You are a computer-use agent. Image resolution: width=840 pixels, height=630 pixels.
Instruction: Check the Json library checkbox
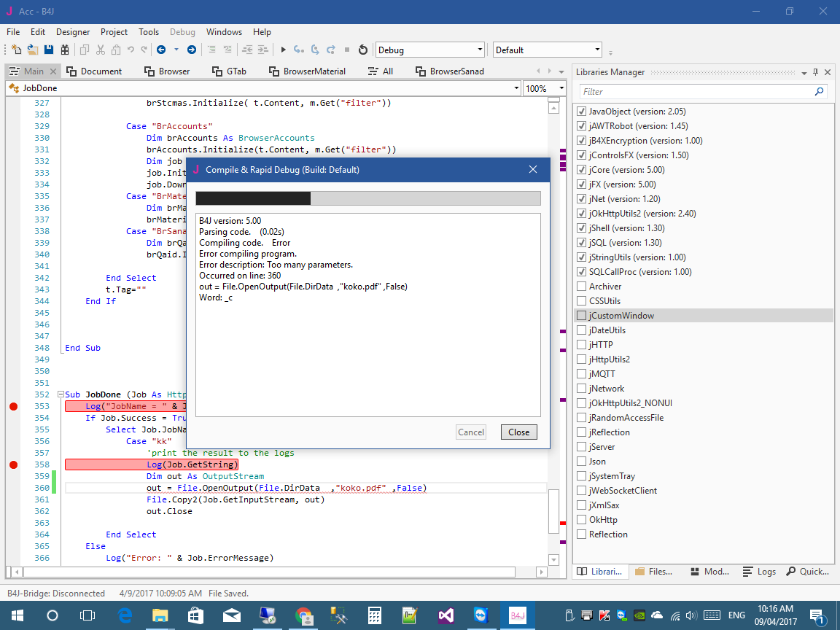(582, 462)
